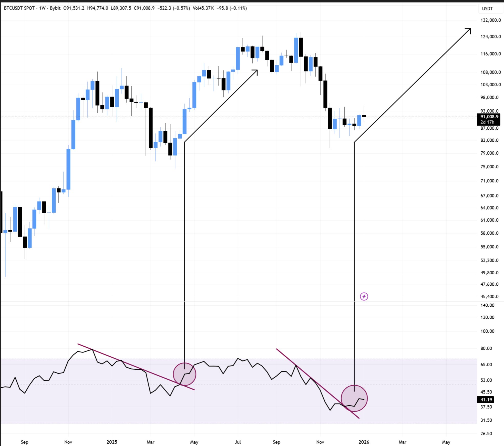Open the 1W timeframe selector
Image resolution: width=504 pixels, height=446 pixels.
pyautogui.click(x=43, y=8)
